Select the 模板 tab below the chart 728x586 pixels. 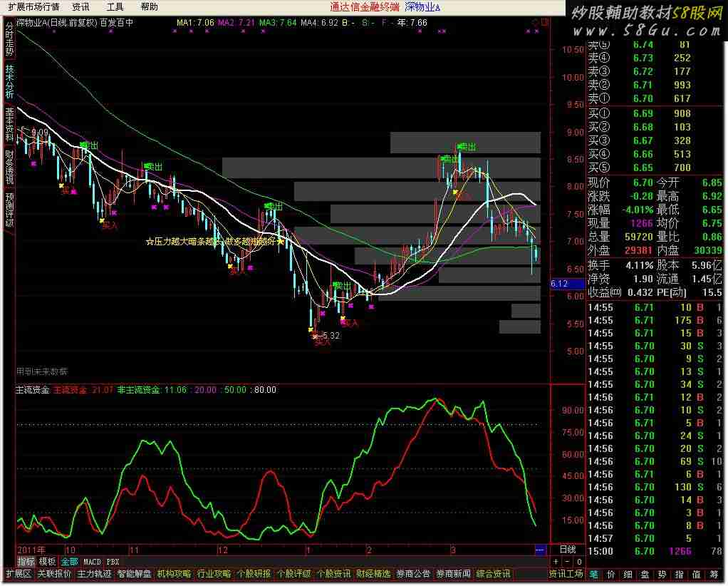(47, 561)
